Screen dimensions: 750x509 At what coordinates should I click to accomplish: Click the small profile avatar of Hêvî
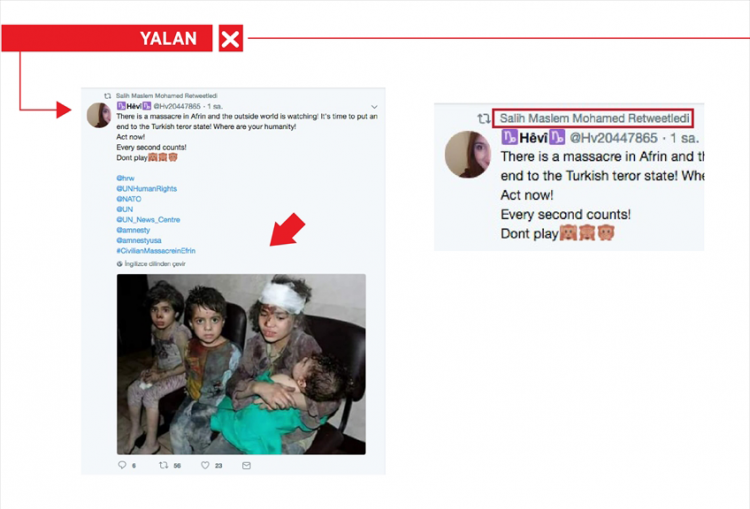tap(99, 115)
